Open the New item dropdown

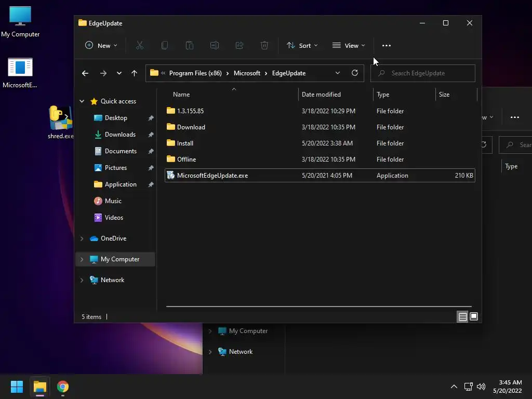[x=101, y=46]
